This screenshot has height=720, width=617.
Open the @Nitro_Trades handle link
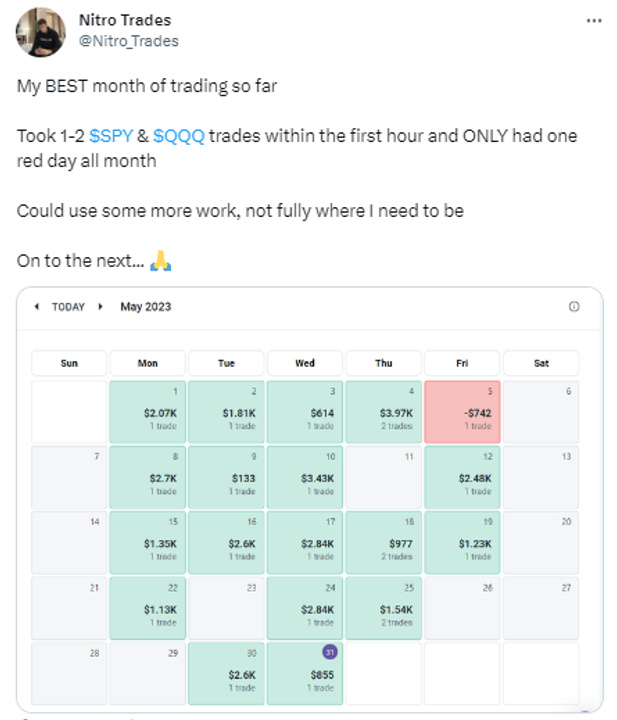click(x=129, y=41)
